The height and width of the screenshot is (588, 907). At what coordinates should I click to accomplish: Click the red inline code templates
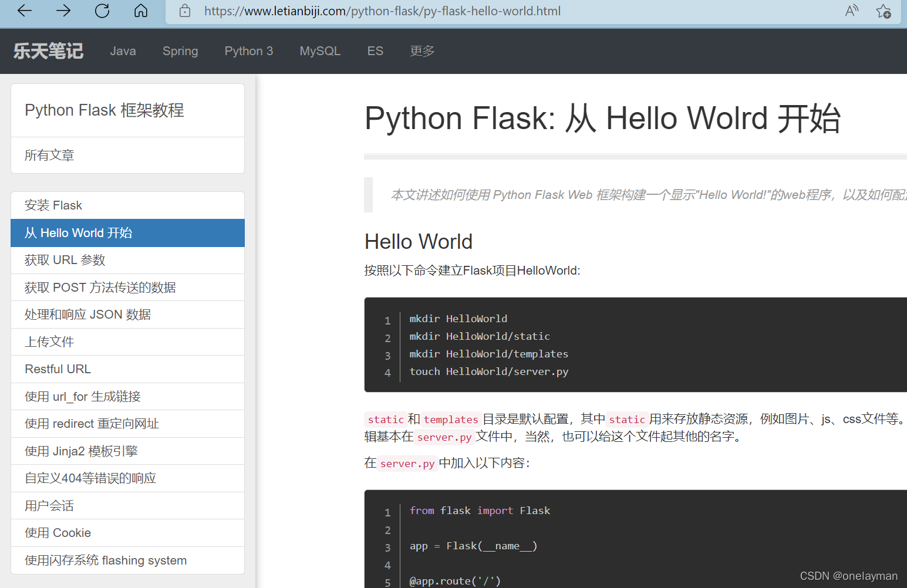point(451,420)
